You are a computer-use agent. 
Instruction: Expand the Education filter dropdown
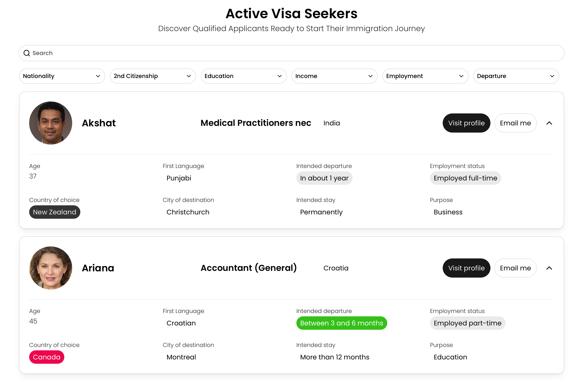click(244, 76)
